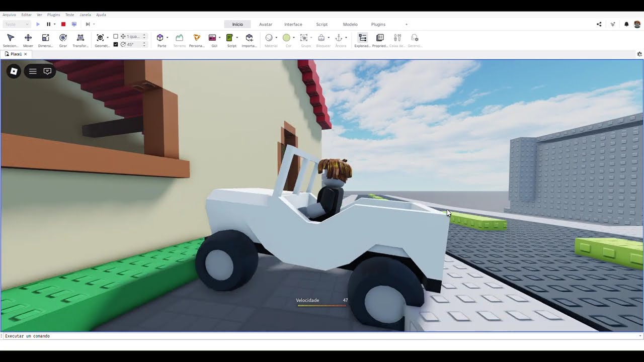Resume the play test
Image resolution: width=644 pixels, height=362 pixels.
(38, 24)
